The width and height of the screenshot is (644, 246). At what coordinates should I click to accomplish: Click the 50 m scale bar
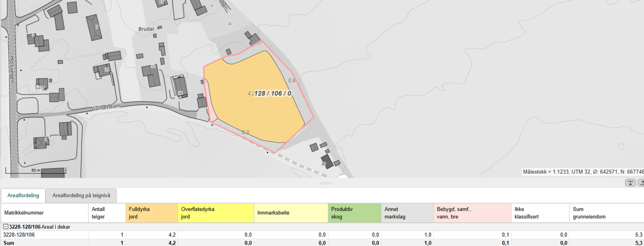(x=35, y=171)
